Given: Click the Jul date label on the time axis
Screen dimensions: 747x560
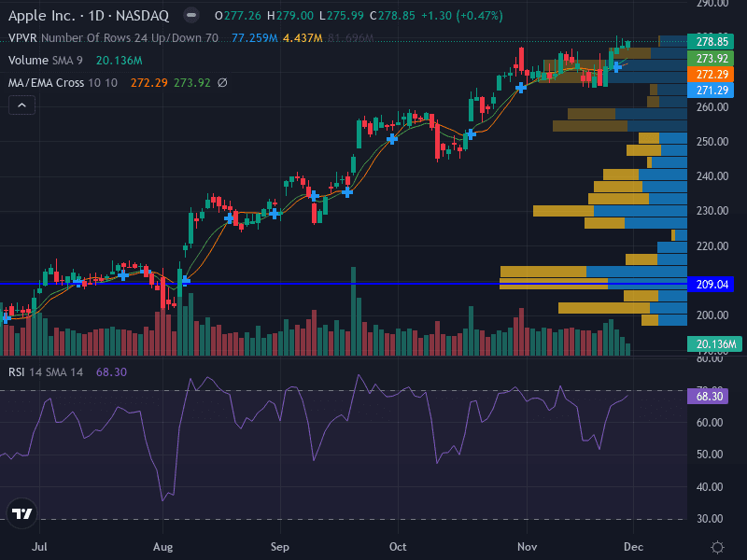Looking at the screenshot, I should [x=39, y=547].
